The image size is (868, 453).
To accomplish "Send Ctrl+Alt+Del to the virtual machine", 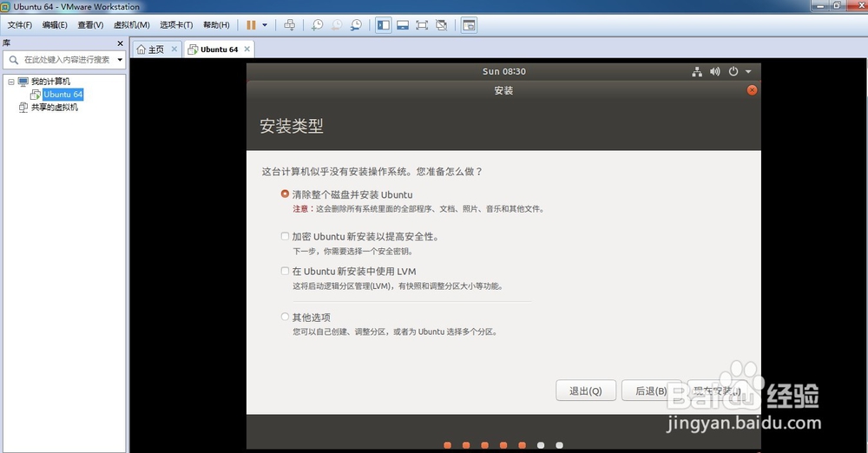I will pyautogui.click(x=290, y=25).
